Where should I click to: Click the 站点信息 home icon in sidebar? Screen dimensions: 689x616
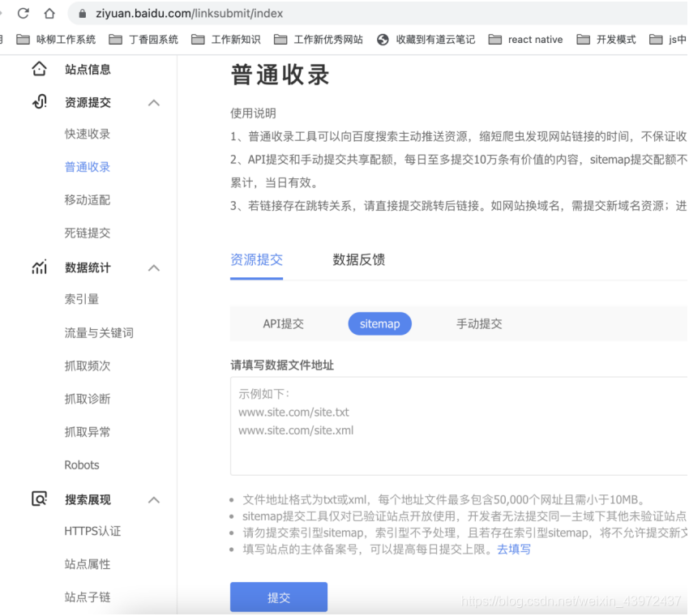(38, 70)
